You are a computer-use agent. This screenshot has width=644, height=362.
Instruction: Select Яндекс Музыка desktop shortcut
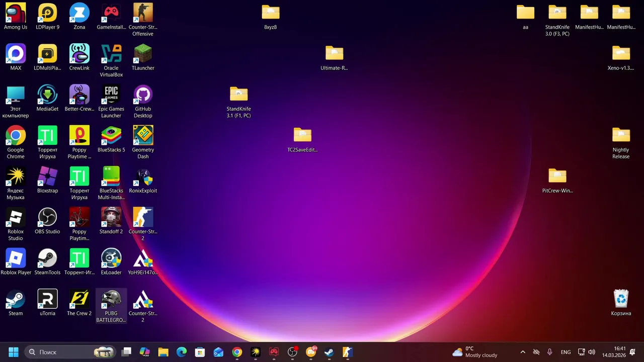pyautogui.click(x=16, y=184)
